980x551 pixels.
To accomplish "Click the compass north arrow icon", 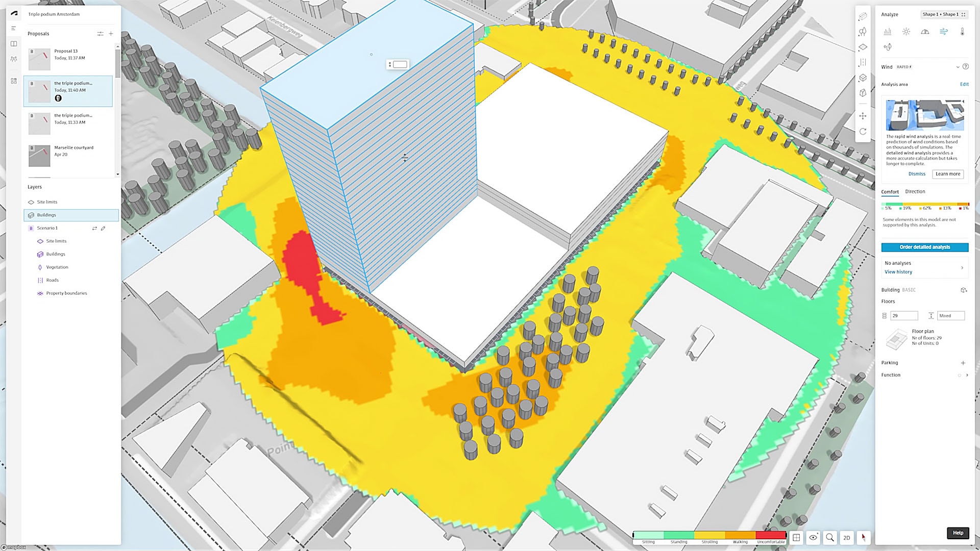I will [864, 537].
